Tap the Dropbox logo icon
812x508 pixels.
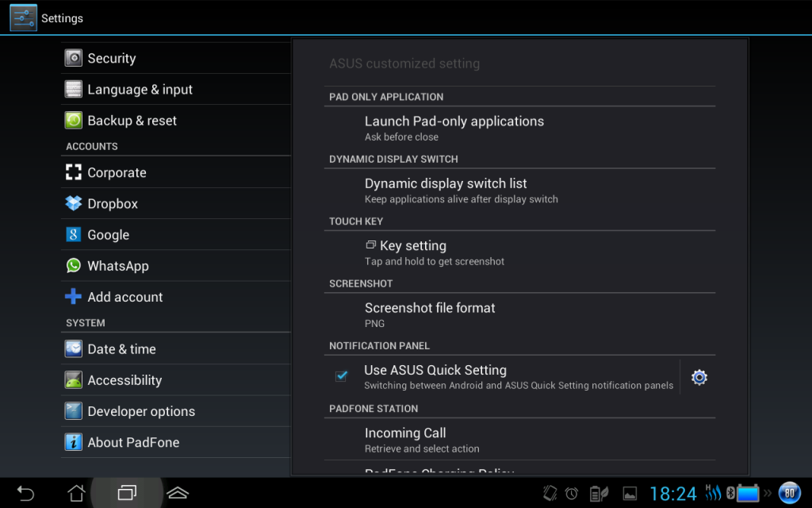(x=73, y=203)
